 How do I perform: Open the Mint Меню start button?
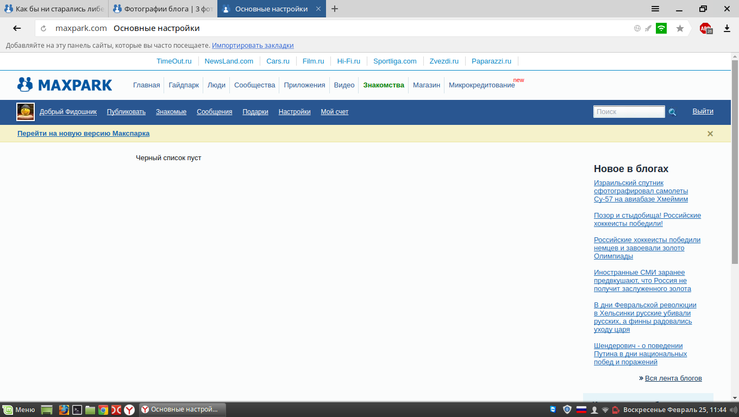click(x=18, y=410)
